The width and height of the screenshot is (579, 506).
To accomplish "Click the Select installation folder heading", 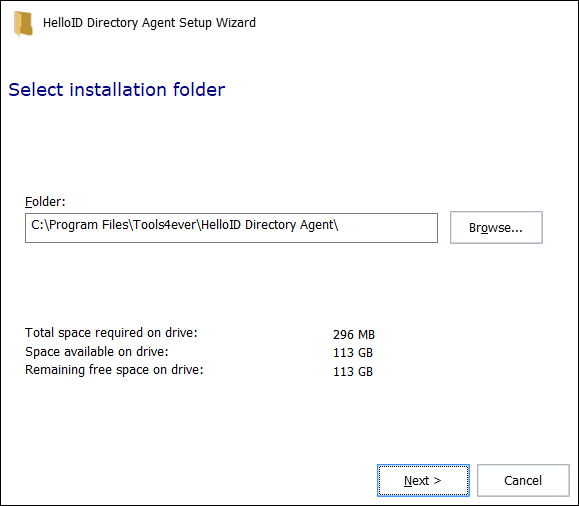I will tap(117, 90).
